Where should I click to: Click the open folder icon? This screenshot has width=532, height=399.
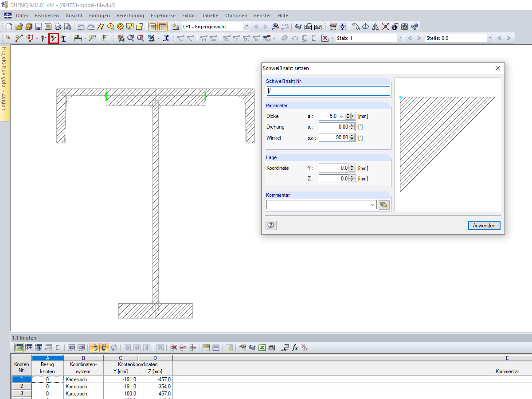[19, 27]
